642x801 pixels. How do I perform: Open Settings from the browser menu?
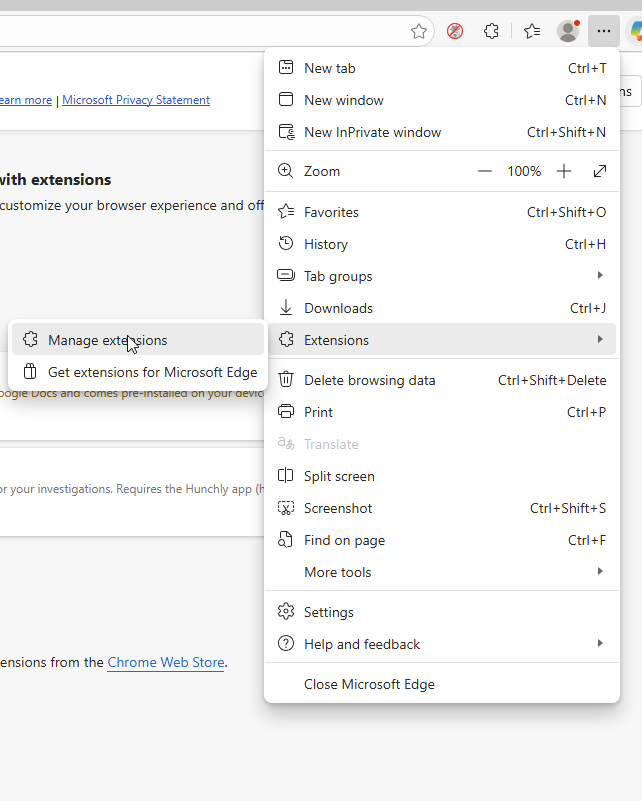pyautogui.click(x=329, y=612)
